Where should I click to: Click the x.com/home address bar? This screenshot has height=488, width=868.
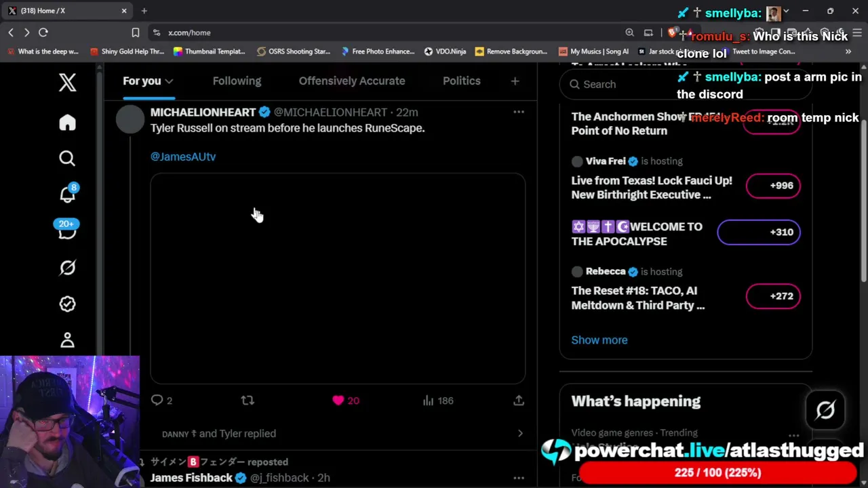point(387,33)
